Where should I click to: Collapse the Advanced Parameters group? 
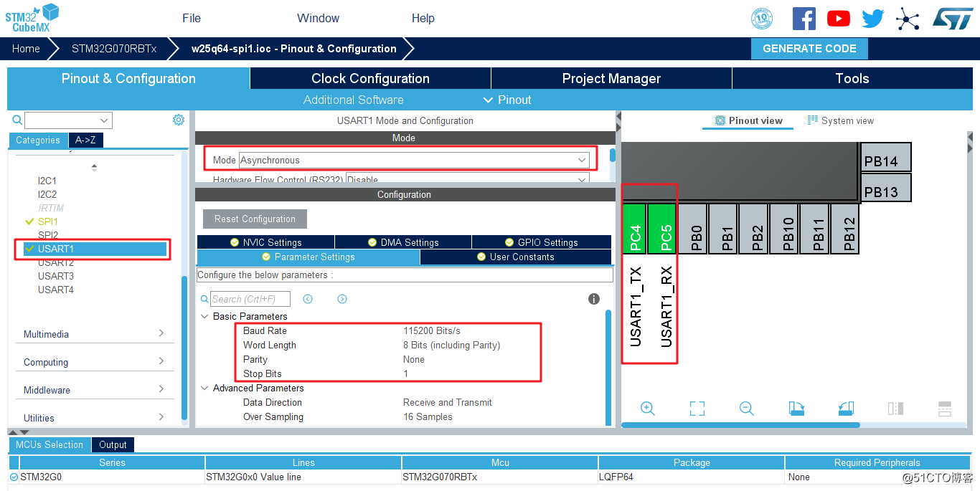pyautogui.click(x=204, y=388)
